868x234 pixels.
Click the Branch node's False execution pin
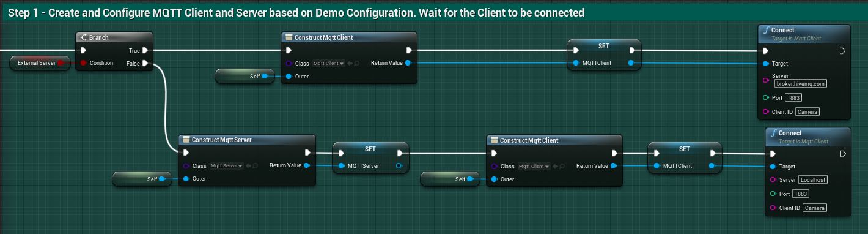(x=145, y=63)
